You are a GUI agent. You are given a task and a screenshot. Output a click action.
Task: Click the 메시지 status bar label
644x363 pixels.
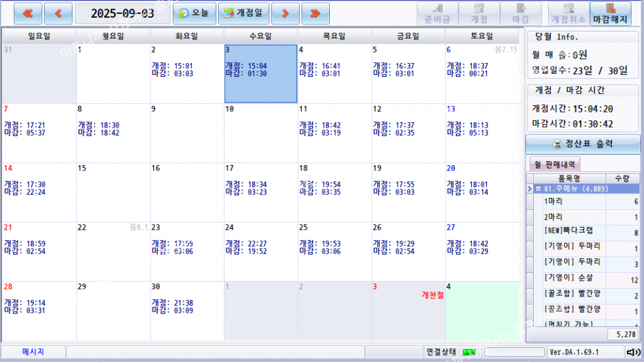(33, 352)
